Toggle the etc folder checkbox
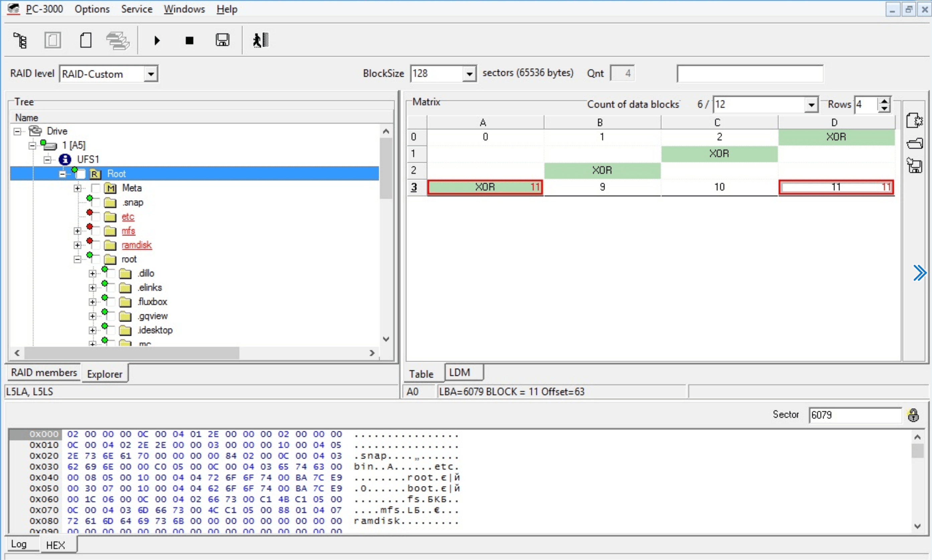The image size is (932, 560). [96, 217]
